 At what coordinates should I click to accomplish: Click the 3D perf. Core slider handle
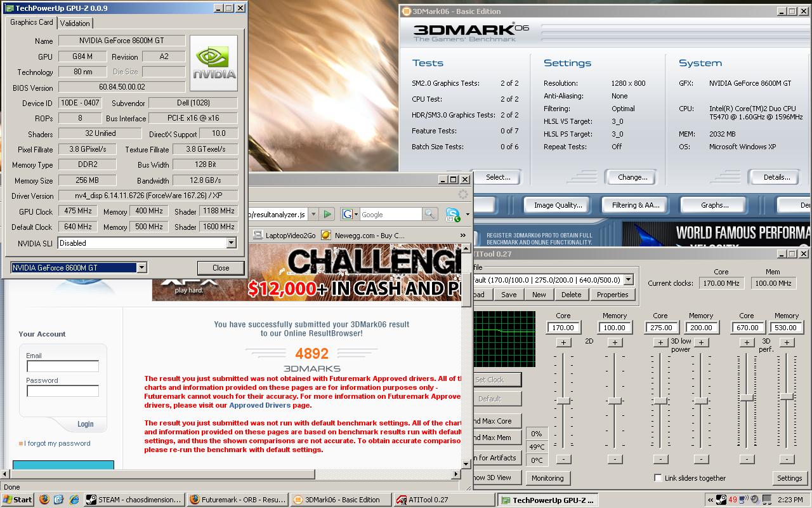(747, 398)
